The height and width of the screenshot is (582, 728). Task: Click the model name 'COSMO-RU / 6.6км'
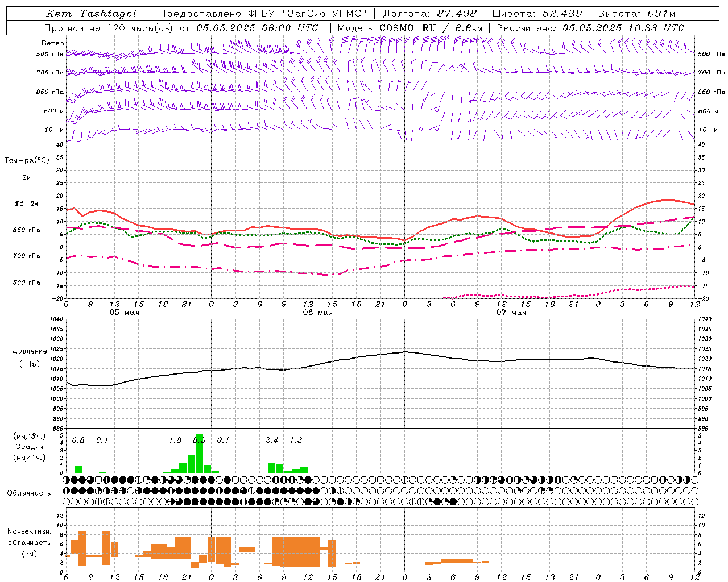click(x=431, y=28)
